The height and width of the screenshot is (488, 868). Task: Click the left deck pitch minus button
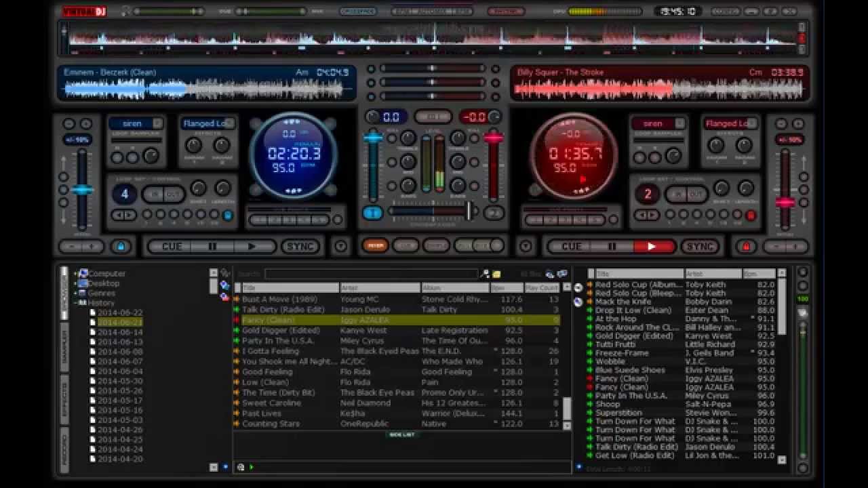coord(70,247)
